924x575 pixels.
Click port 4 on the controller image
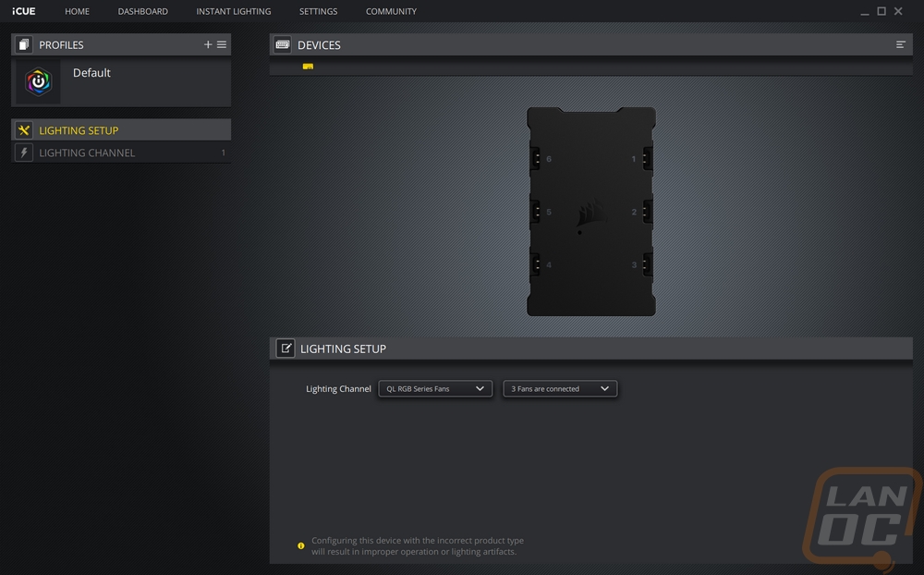[x=535, y=264]
